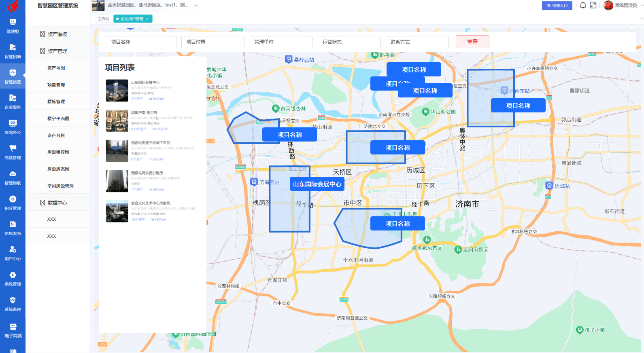Click the 重置 reset button

472,42
